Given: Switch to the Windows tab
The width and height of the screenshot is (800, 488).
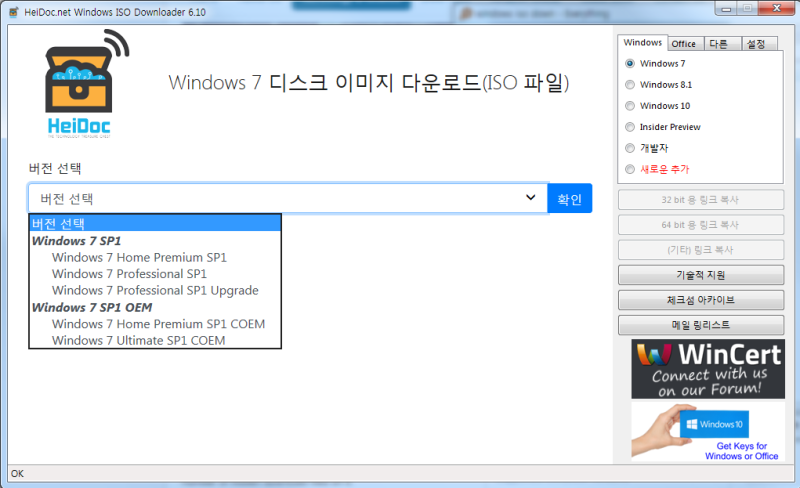Looking at the screenshot, I should tap(642, 42).
